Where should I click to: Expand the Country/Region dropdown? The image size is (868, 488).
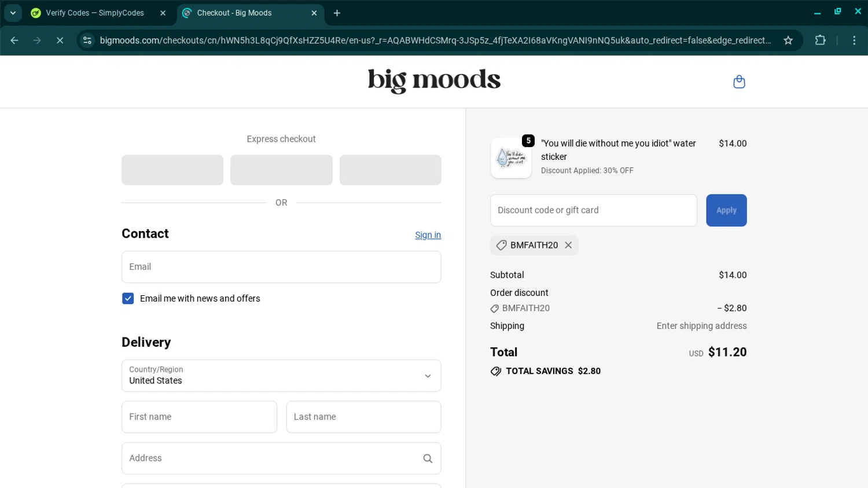(x=281, y=376)
